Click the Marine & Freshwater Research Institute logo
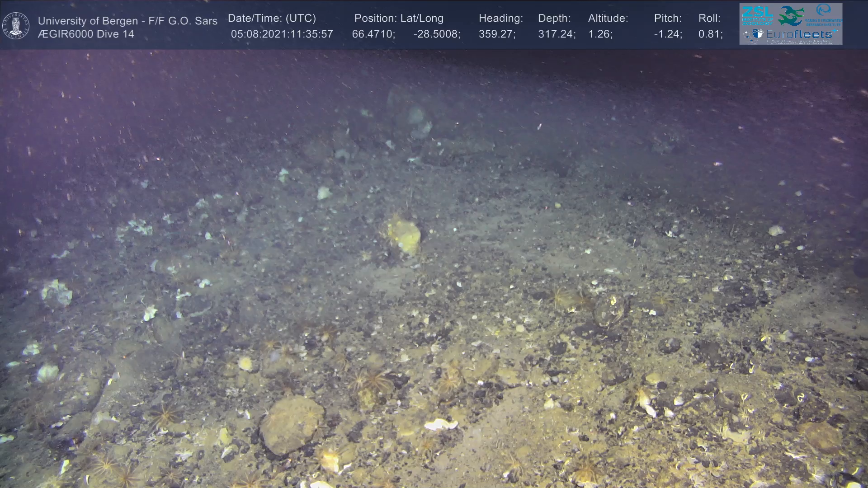This screenshot has height=488, width=868. 824,14
